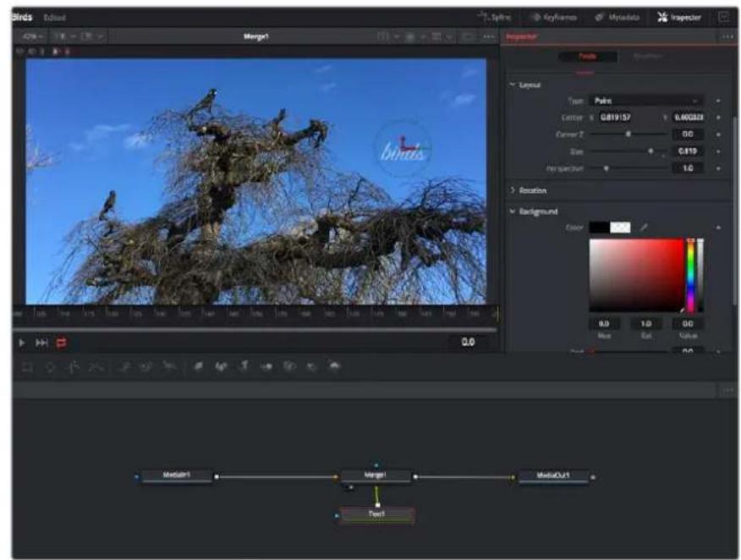Click the current time field 0.0

point(468,342)
